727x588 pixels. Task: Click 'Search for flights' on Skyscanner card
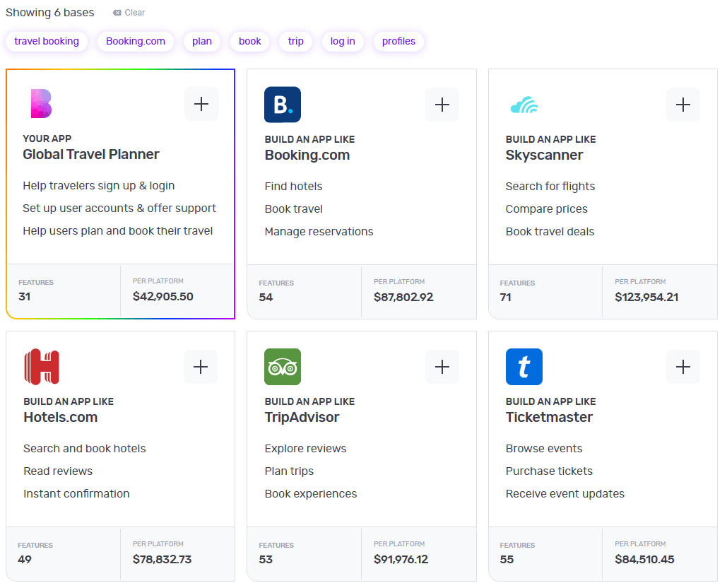[550, 187]
